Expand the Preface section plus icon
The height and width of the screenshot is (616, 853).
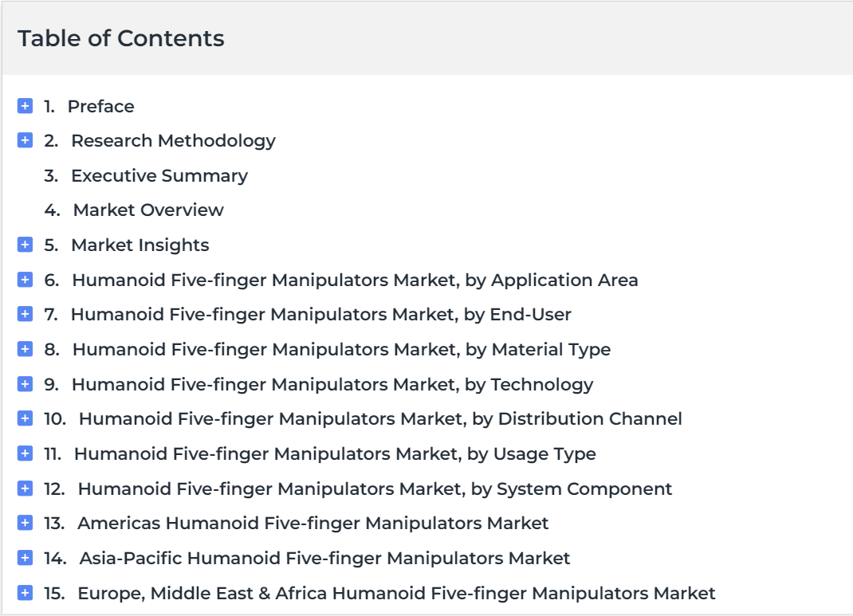(25, 105)
